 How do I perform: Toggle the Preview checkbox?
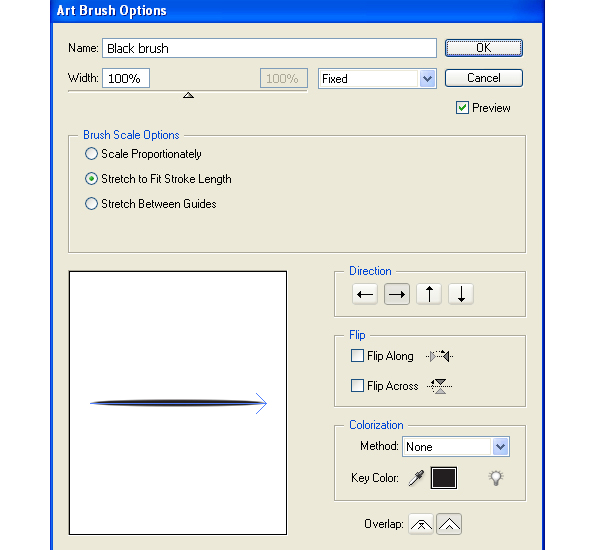click(x=462, y=108)
